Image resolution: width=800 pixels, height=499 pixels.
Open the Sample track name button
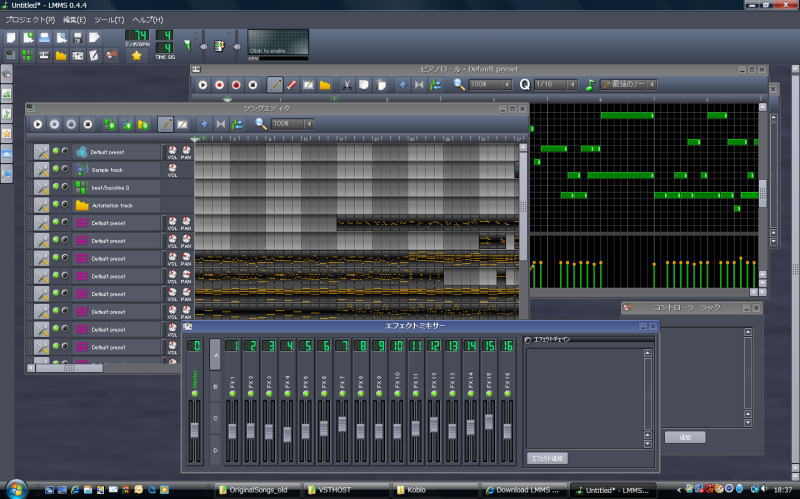(x=116, y=170)
